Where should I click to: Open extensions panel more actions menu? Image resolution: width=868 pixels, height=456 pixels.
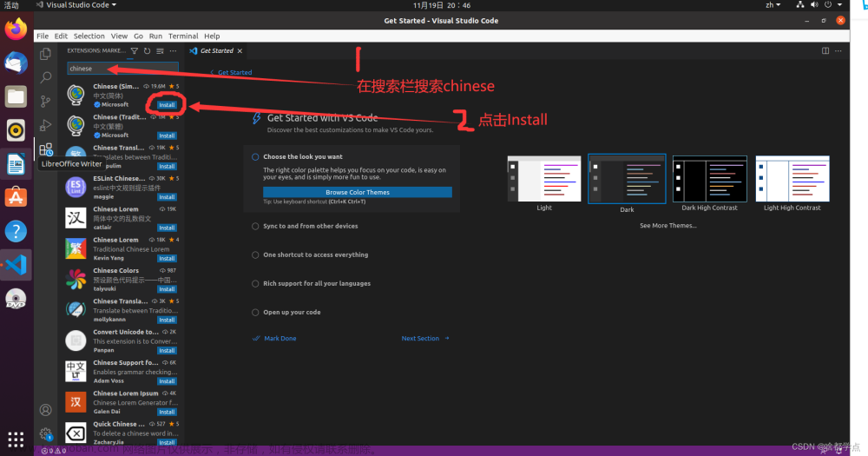[174, 51]
